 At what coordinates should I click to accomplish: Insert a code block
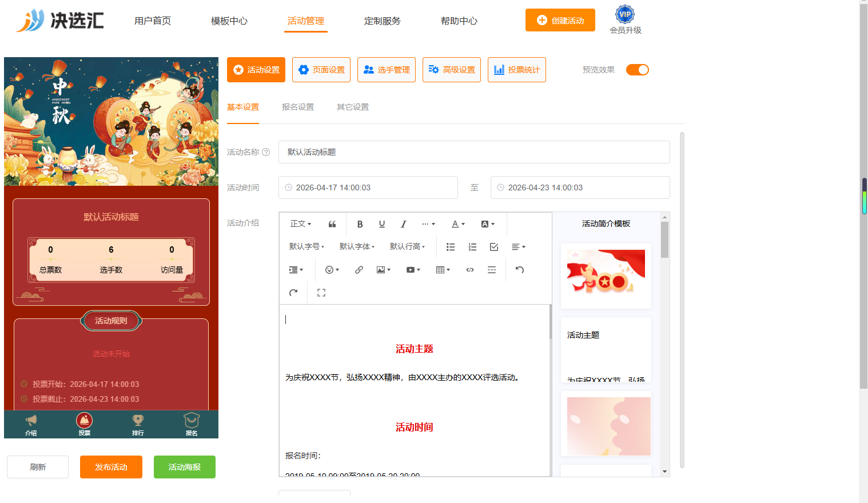pyautogui.click(x=470, y=270)
